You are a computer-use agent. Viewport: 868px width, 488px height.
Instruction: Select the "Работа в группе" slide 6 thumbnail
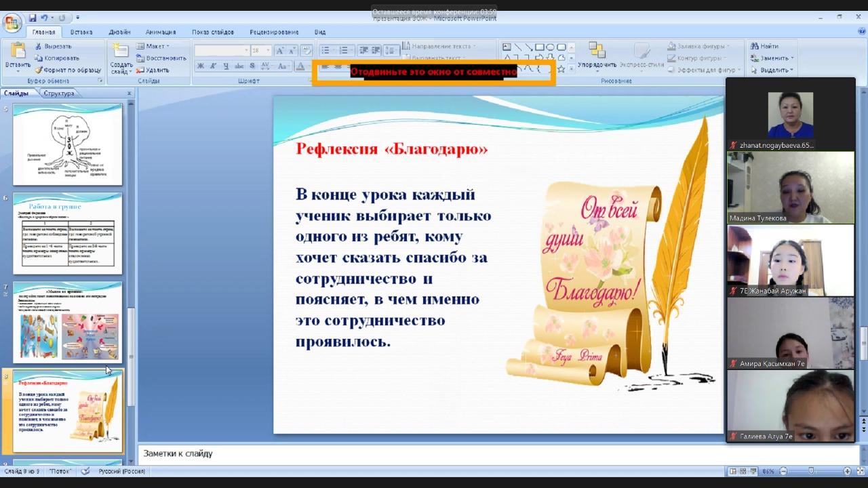coord(67,233)
